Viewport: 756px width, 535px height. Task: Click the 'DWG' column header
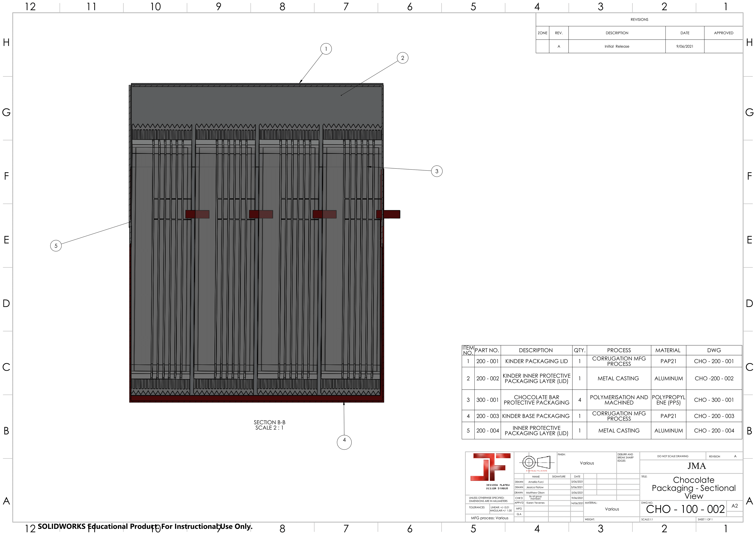click(714, 350)
